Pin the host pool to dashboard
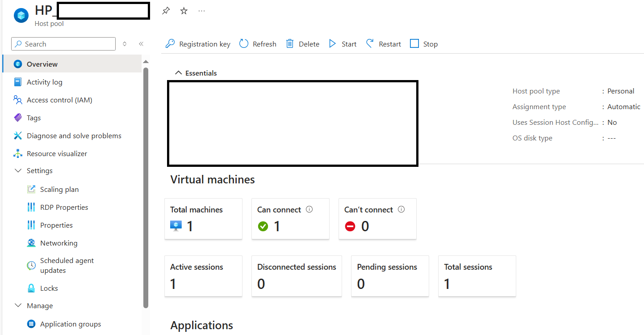This screenshot has height=335, width=644. pos(166,11)
